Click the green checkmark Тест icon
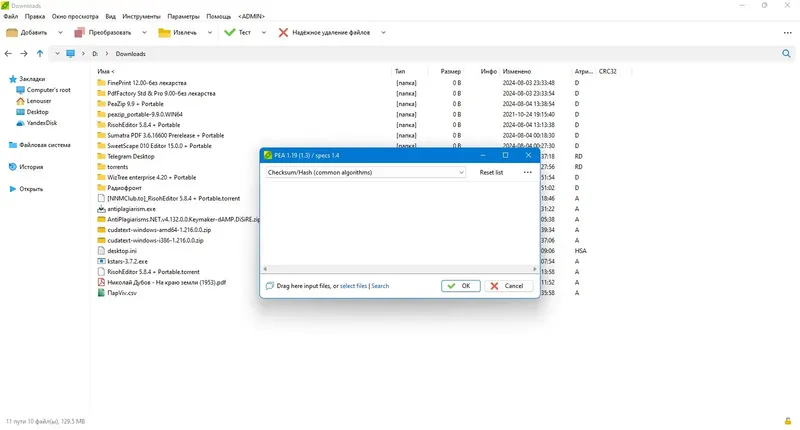The width and height of the screenshot is (800, 430). [x=230, y=32]
